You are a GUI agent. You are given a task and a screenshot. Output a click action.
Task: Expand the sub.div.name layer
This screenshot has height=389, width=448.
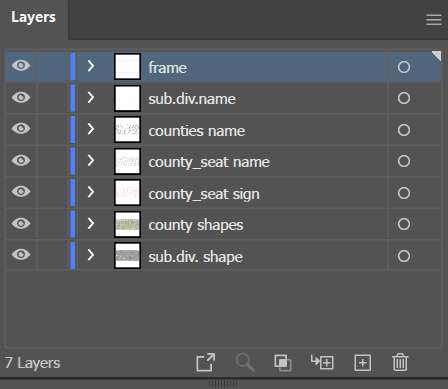[x=91, y=97]
